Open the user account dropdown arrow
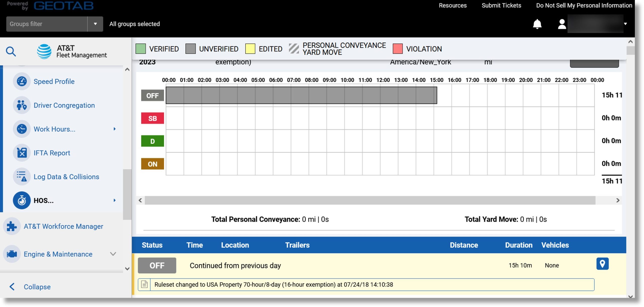The width and height of the screenshot is (644, 307). point(625,24)
